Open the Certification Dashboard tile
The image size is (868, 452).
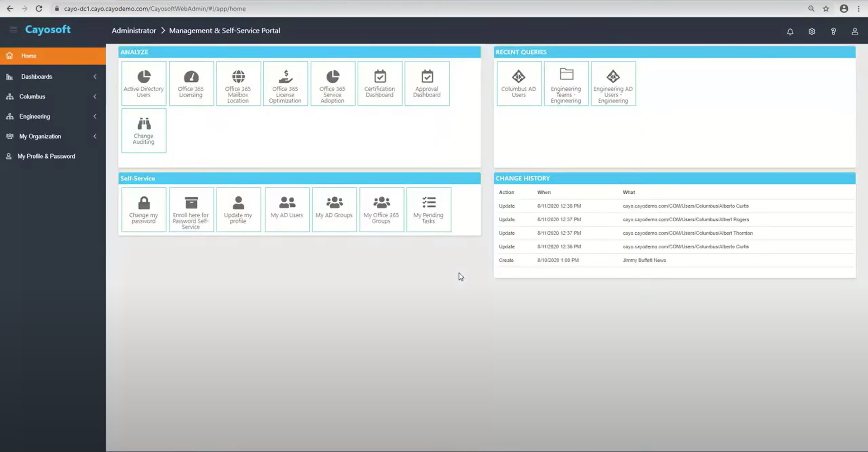coord(379,84)
